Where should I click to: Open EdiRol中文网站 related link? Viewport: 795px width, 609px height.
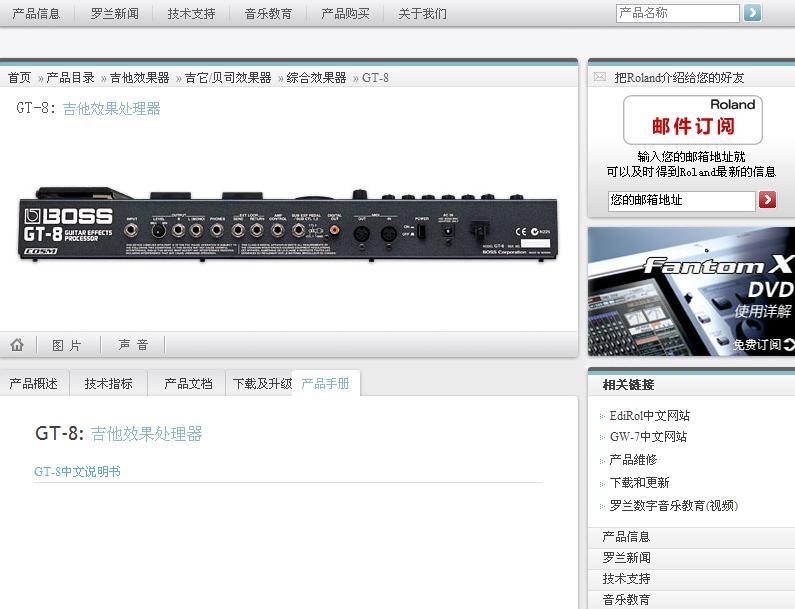tap(649, 416)
